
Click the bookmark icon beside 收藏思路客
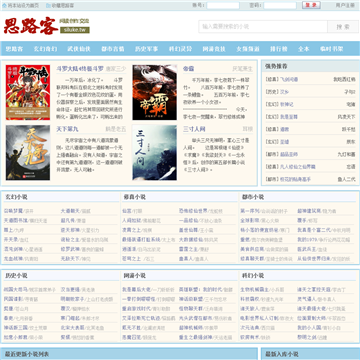tap(48, 5)
